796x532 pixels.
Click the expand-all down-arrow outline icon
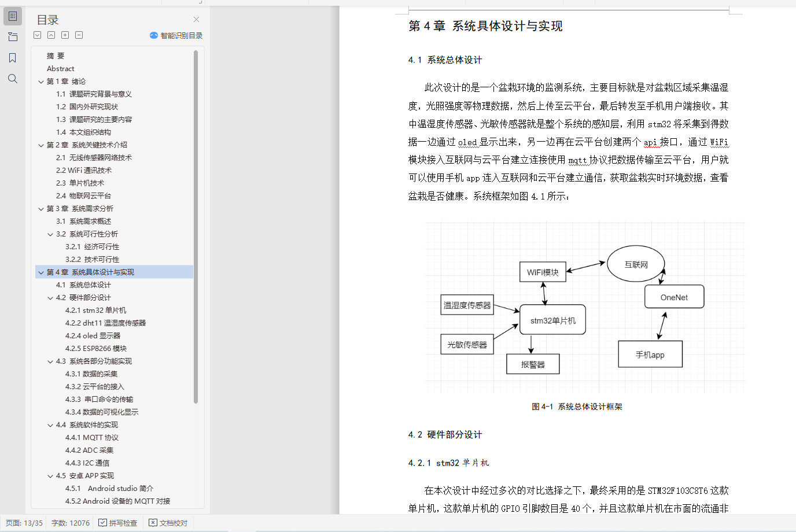(x=38, y=35)
